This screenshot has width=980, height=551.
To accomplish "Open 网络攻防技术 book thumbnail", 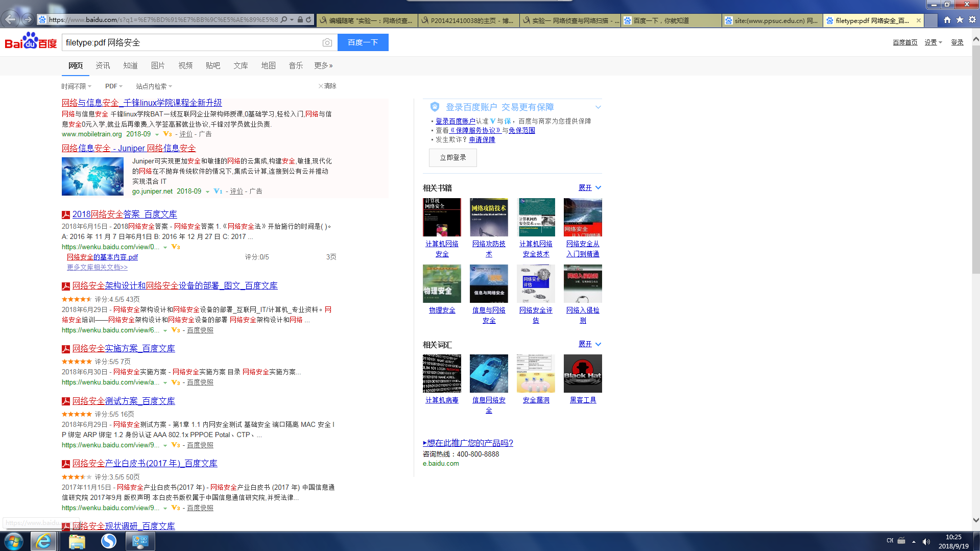I will tap(489, 217).
